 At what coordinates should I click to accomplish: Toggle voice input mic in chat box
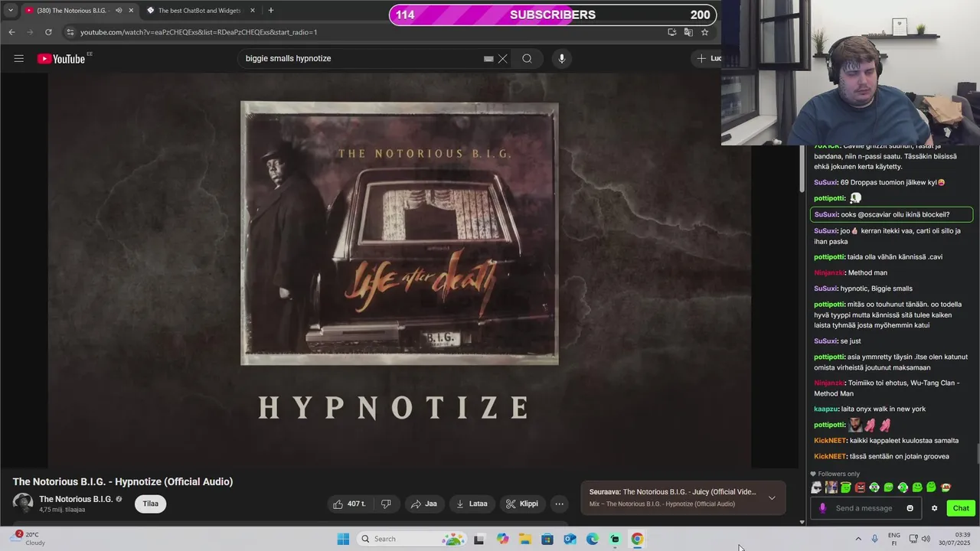822,508
